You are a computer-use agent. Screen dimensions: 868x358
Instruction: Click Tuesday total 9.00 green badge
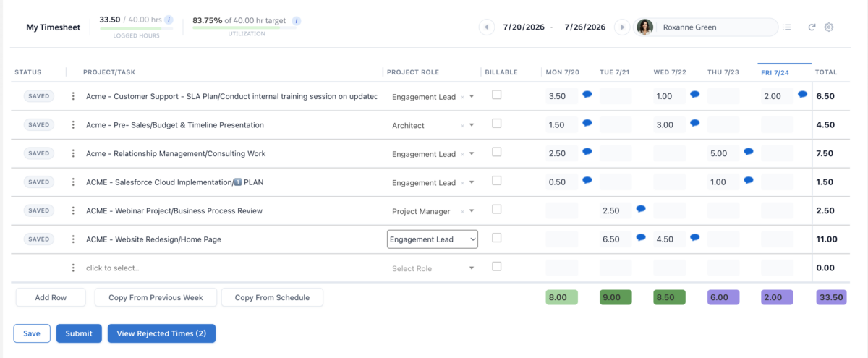coord(616,297)
